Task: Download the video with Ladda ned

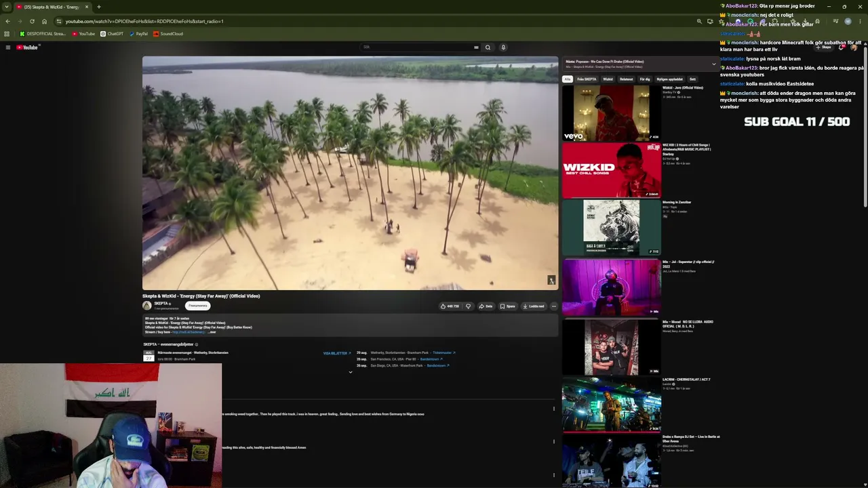Action: (x=533, y=306)
